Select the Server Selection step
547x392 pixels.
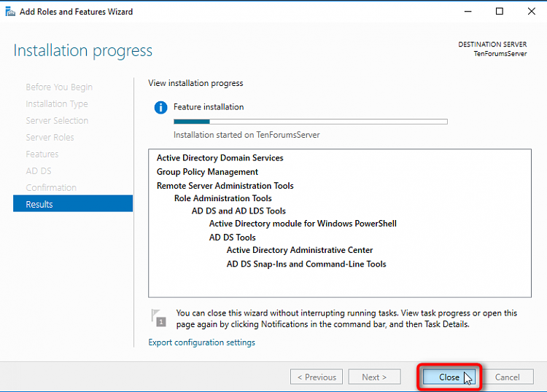tap(57, 121)
